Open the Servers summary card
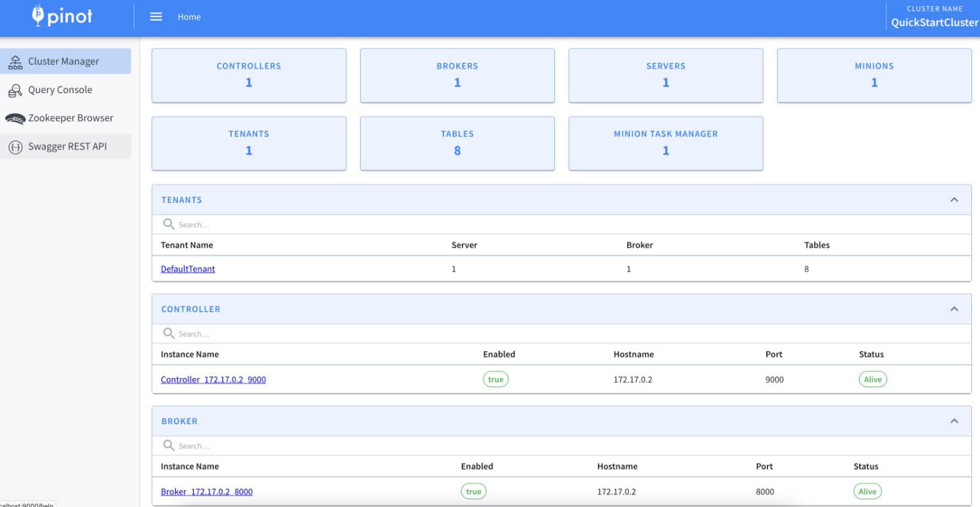The height and width of the screenshot is (507, 980). (x=666, y=75)
